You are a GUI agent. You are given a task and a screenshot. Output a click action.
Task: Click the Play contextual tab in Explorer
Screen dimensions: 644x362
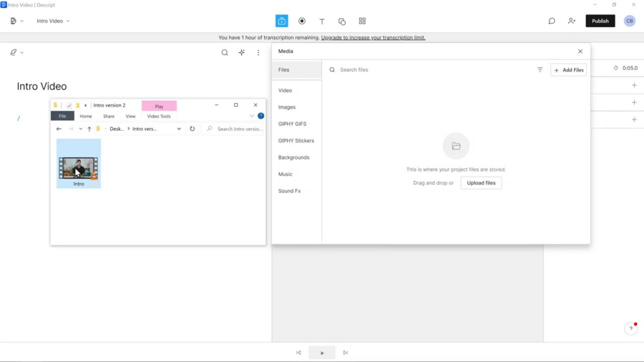pos(159,106)
